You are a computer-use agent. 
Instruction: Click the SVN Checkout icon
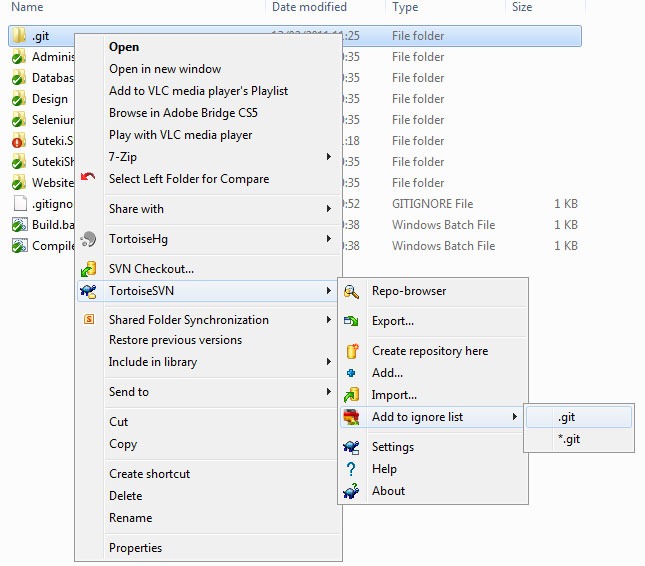(x=88, y=269)
